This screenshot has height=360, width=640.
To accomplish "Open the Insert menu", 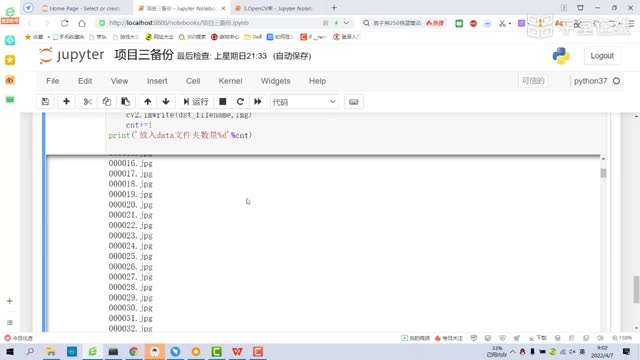I will click(157, 81).
